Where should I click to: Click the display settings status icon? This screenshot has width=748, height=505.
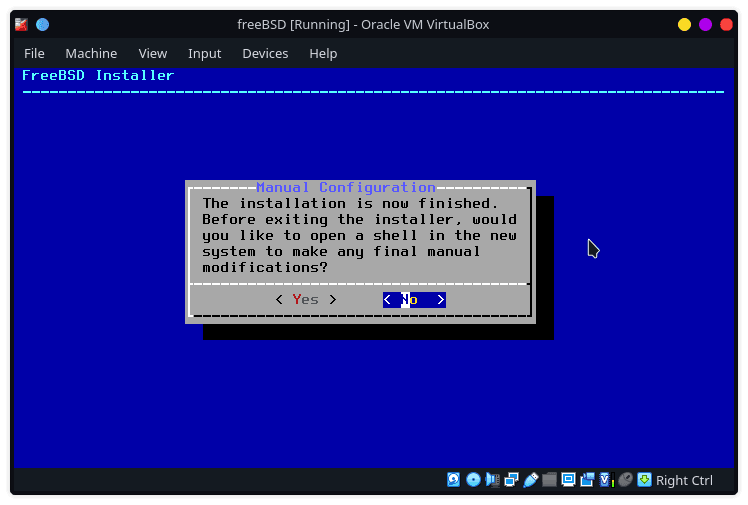(568, 480)
